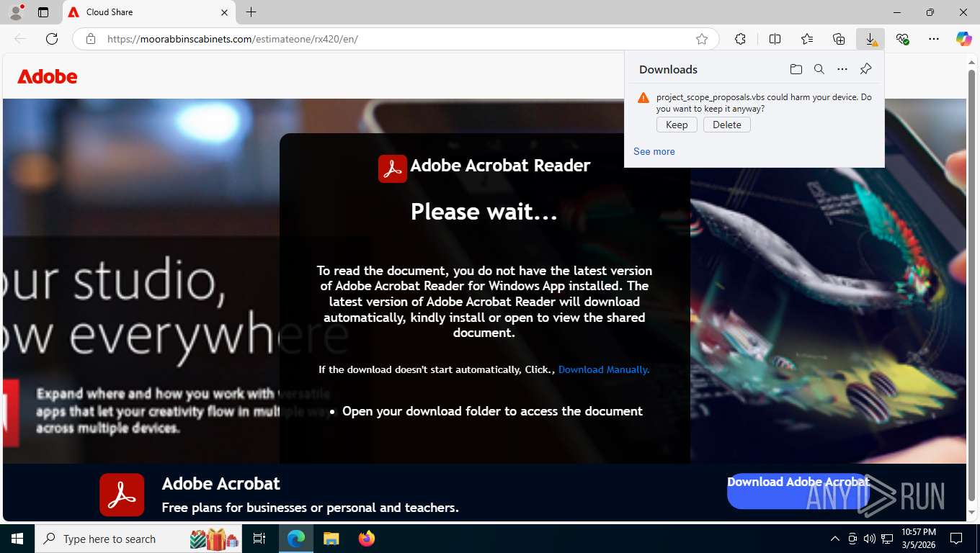Screen dimensions: 980x553
Task: Click the 'Free plans for businesses' text
Action: click(x=310, y=508)
